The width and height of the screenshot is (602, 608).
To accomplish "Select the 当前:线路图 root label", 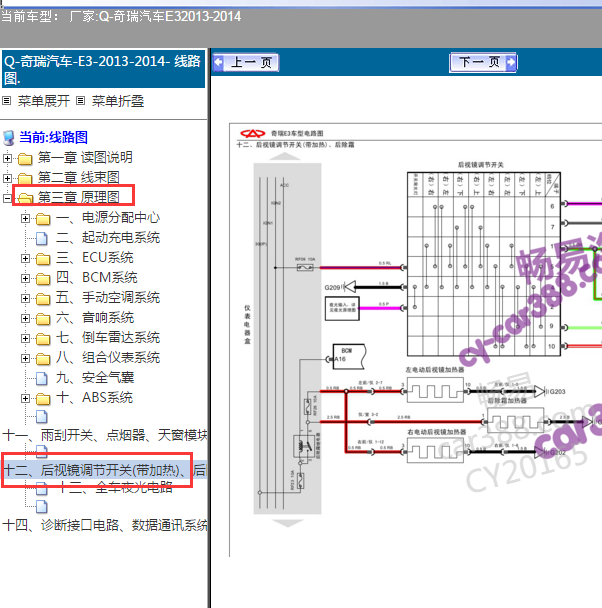I will [x=53, y=137].
